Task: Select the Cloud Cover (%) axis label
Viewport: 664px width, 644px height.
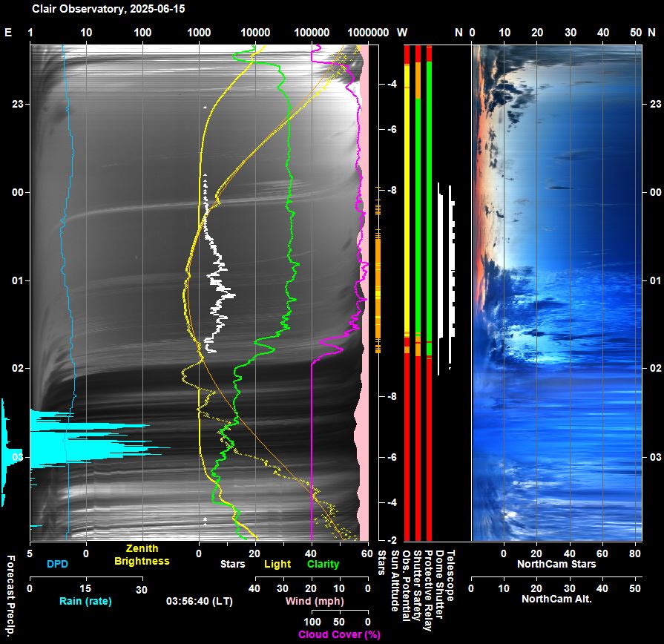Action: pos(339,634)
